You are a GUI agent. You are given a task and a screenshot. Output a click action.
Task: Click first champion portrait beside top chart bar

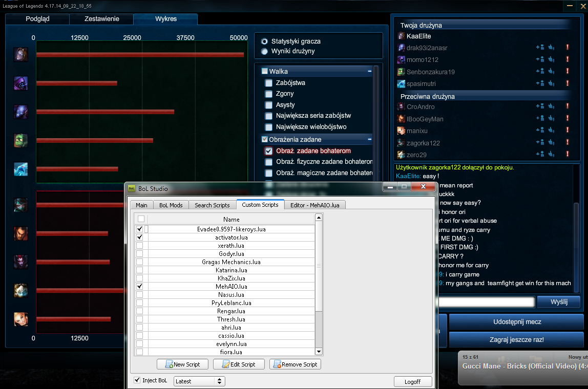pyautogui.click(x=21, y=55)
